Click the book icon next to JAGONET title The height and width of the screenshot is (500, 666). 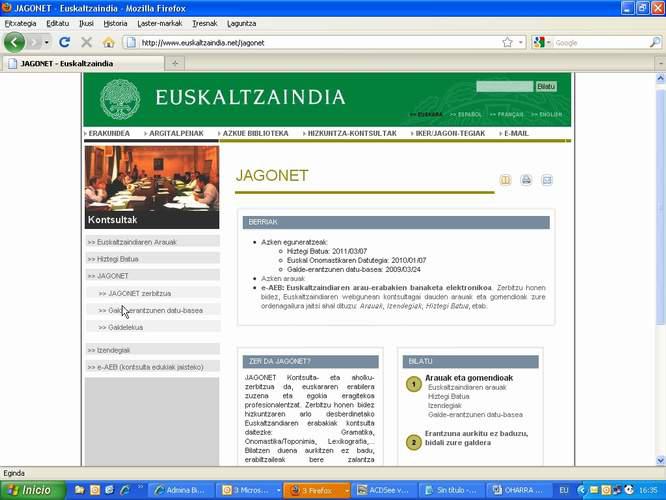coord(505,180)
